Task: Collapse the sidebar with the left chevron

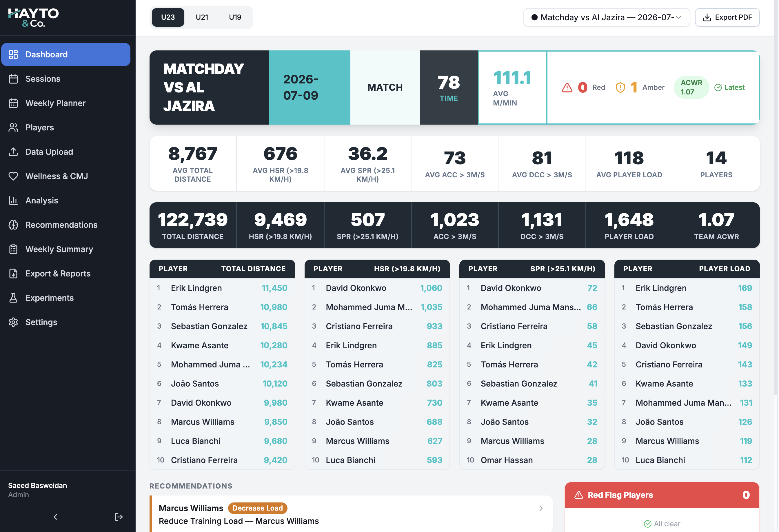Action: 55,517
